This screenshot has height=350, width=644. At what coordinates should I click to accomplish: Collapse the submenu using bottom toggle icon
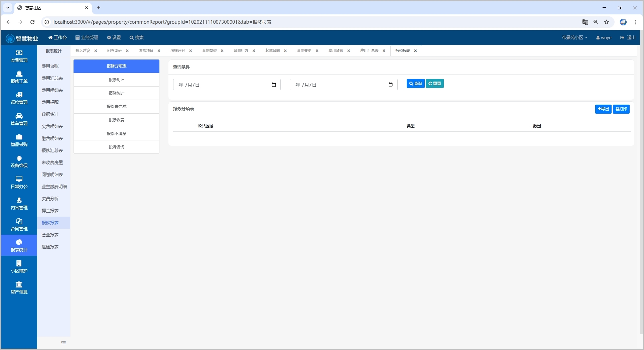(63, 343)
